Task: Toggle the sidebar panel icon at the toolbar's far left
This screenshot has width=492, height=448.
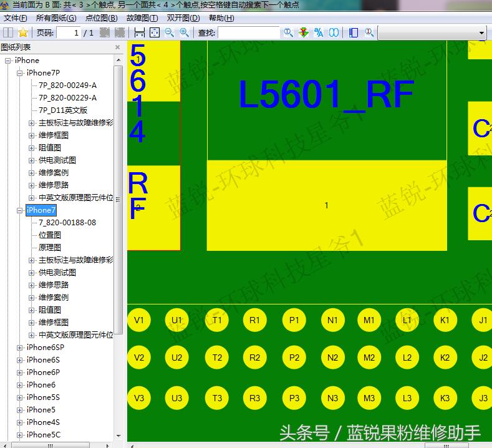Action: [x=9, y=32]
